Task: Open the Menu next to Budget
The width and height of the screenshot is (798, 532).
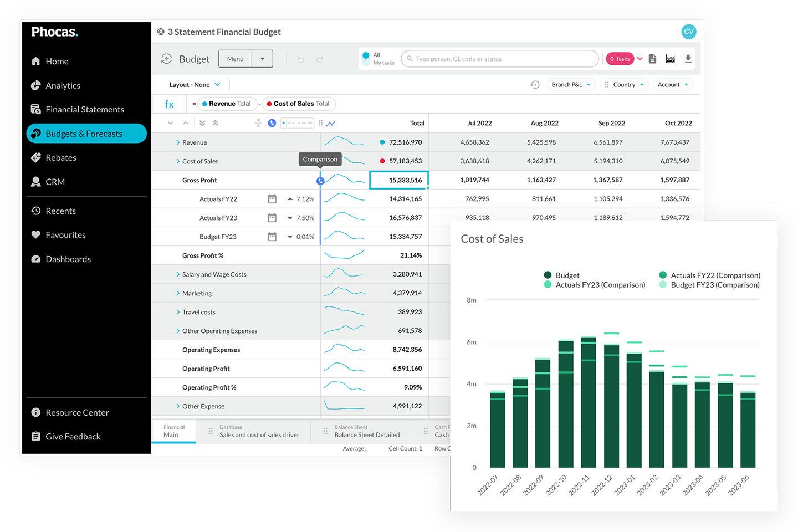Action: (x=235, y=58)
